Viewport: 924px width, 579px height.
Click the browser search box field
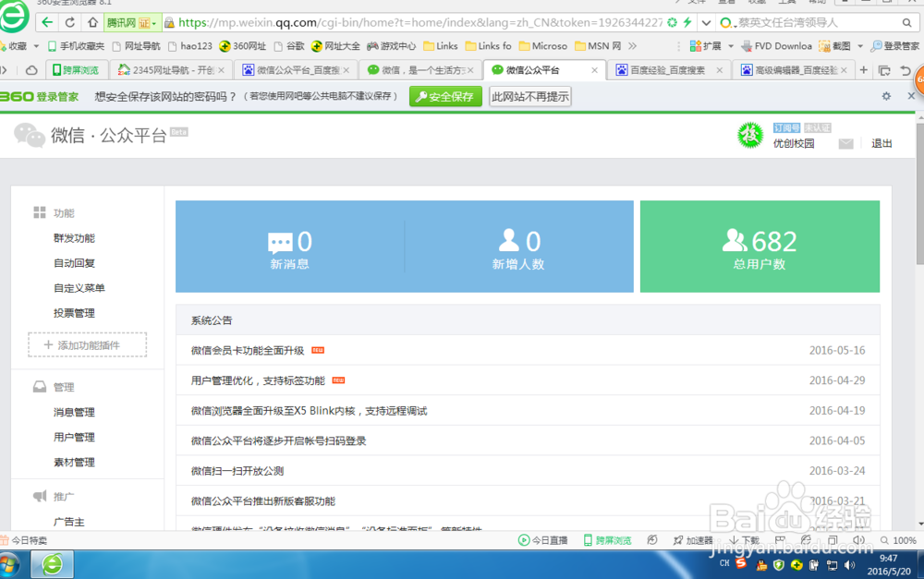[x=817, y=23]
